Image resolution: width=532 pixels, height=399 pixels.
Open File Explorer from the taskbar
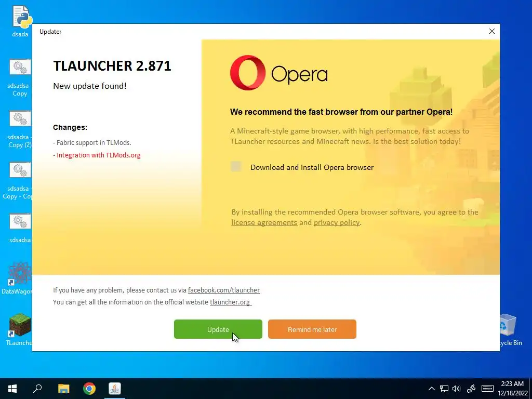[x=63, y=389]
